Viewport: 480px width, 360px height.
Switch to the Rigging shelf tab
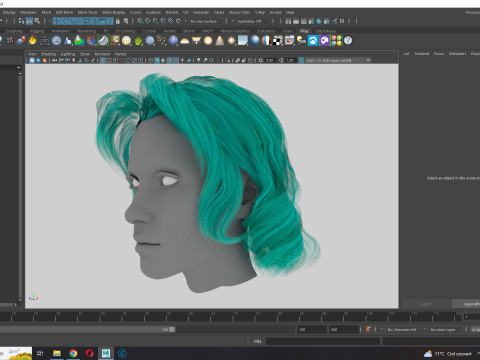pyautogui.click(x=37, y=31)
